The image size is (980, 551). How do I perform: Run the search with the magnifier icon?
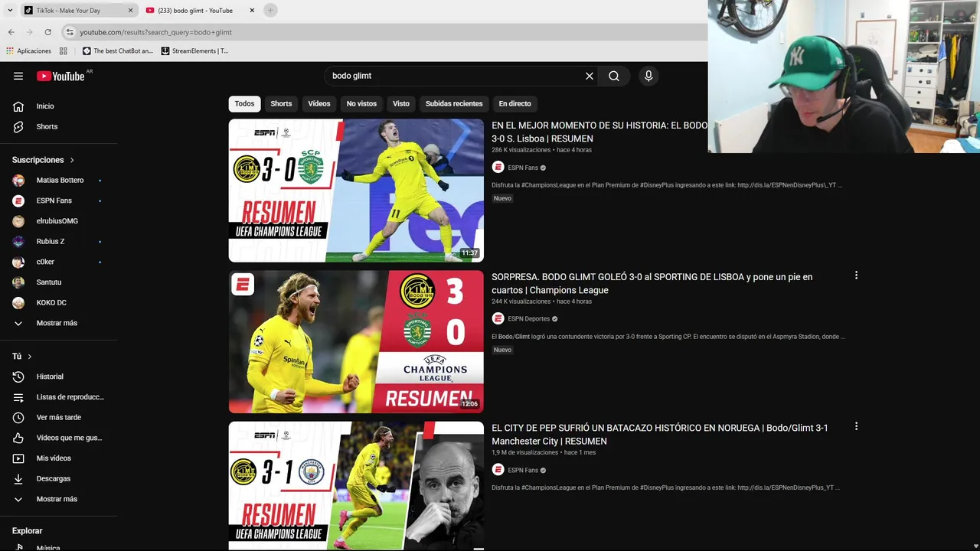[614, 76]
